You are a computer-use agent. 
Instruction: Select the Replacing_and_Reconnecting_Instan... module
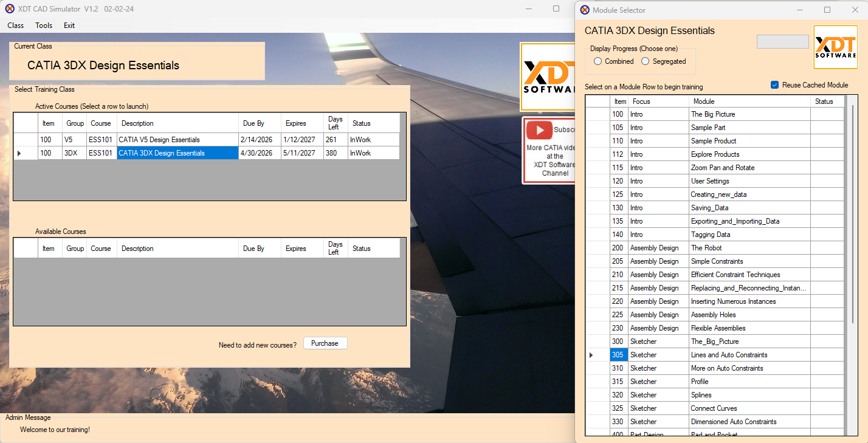point(715,288)
